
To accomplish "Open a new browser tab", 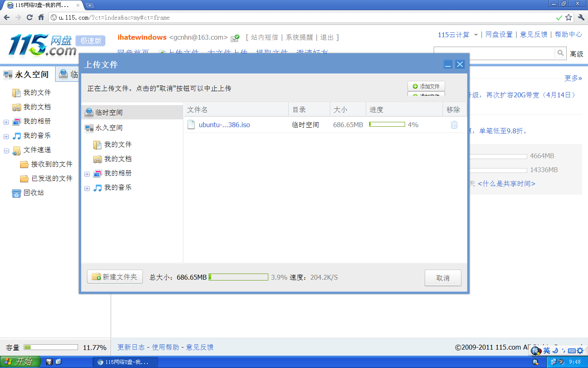I will pos(90,5).
